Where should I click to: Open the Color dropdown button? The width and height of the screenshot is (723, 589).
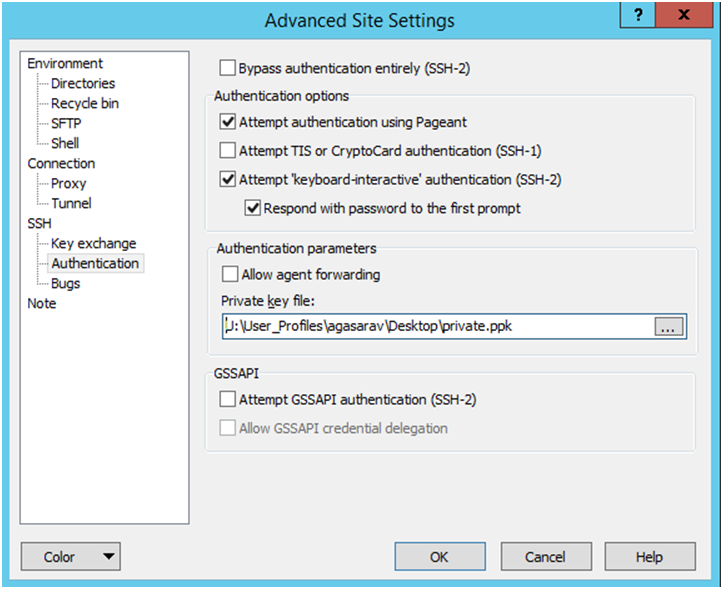(x=71, y=557)
